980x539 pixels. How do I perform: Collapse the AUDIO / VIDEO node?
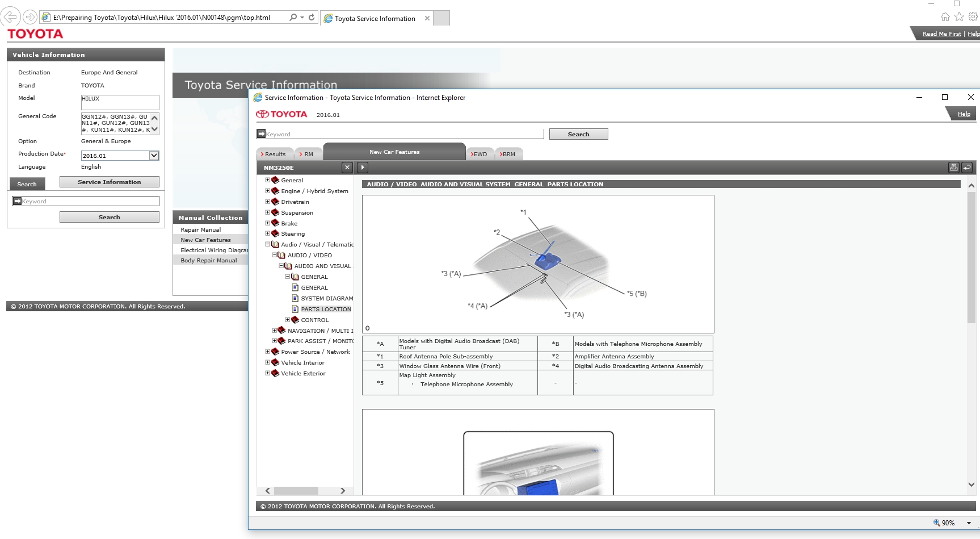274,255
